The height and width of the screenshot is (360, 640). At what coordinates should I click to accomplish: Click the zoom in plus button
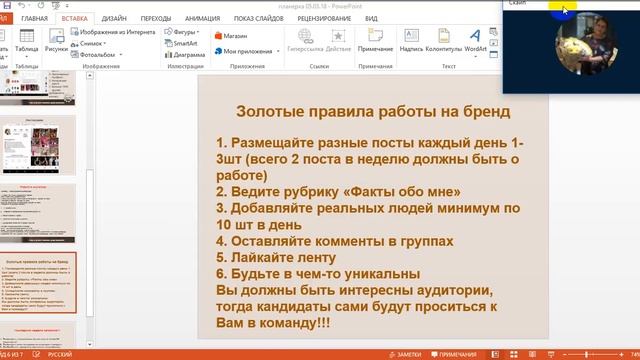621,355
